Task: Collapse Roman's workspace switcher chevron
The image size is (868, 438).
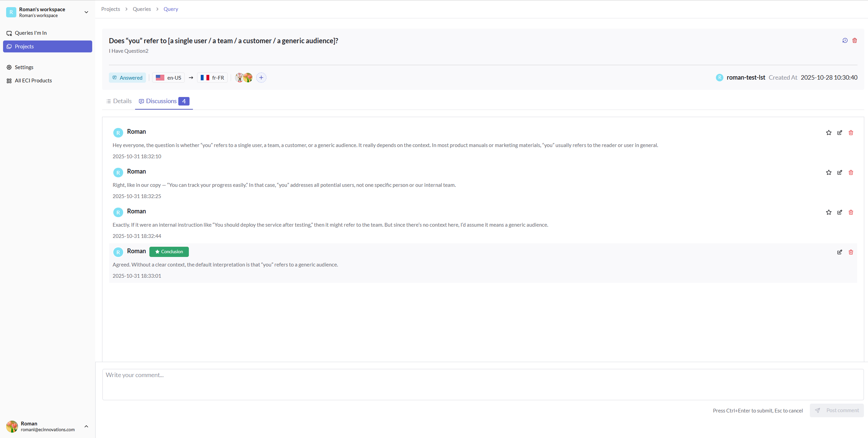Action: (x=86, y=12)
